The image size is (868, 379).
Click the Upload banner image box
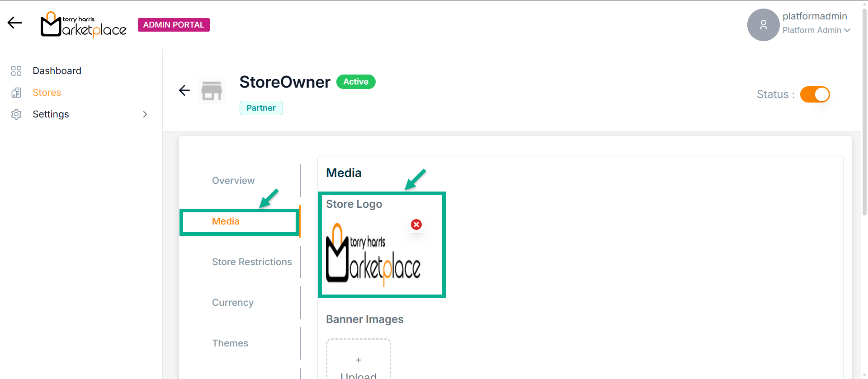tap(359, 361)
